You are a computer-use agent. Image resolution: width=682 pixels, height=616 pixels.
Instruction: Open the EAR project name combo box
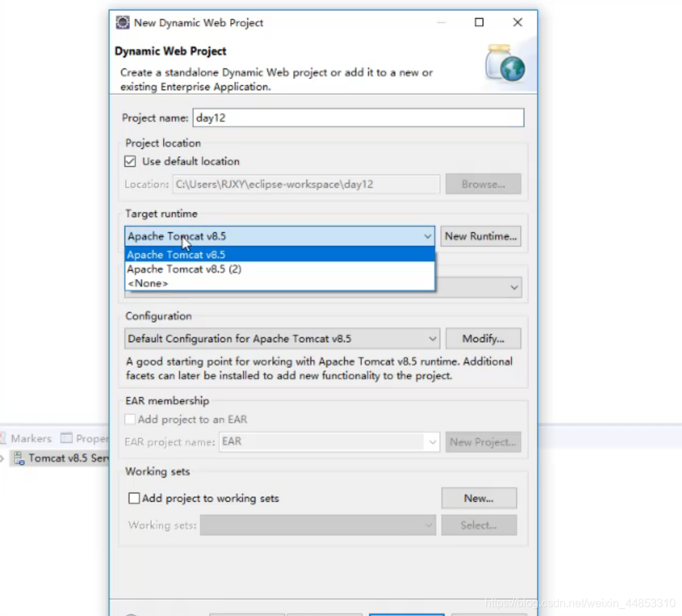tap(329, 442)
